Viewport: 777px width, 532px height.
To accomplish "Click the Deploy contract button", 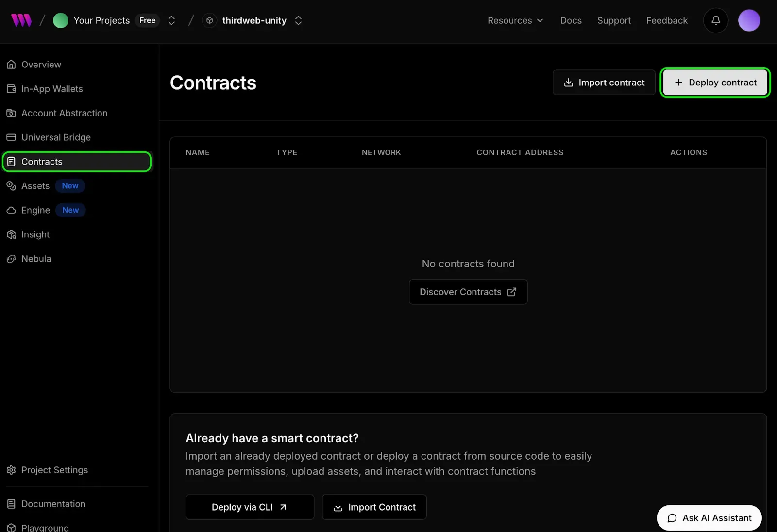I will coord(715,83).
